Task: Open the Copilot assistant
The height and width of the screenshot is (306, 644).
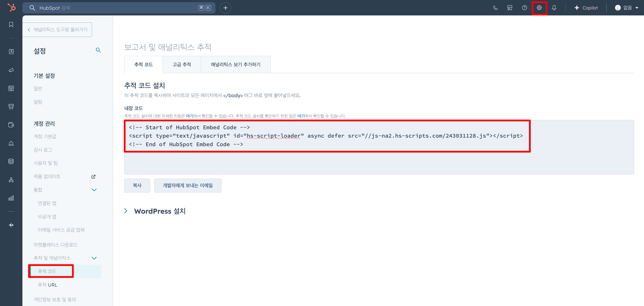Action: (x=586, y=8)
